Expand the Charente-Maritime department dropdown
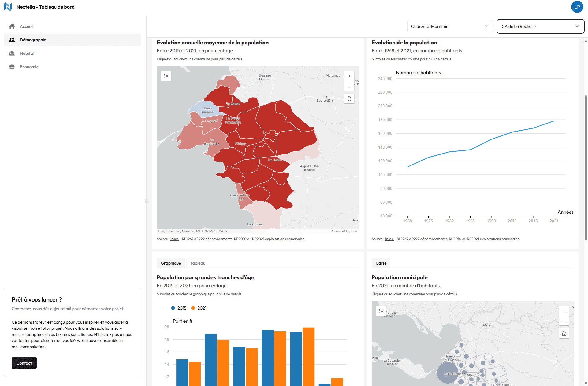 (449, 26)
